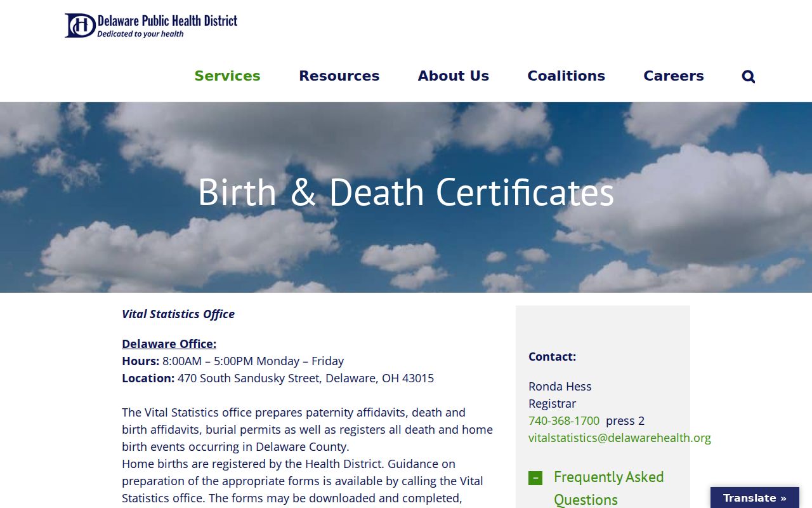
Task: Click the Translate button
Action: (755, 498)
